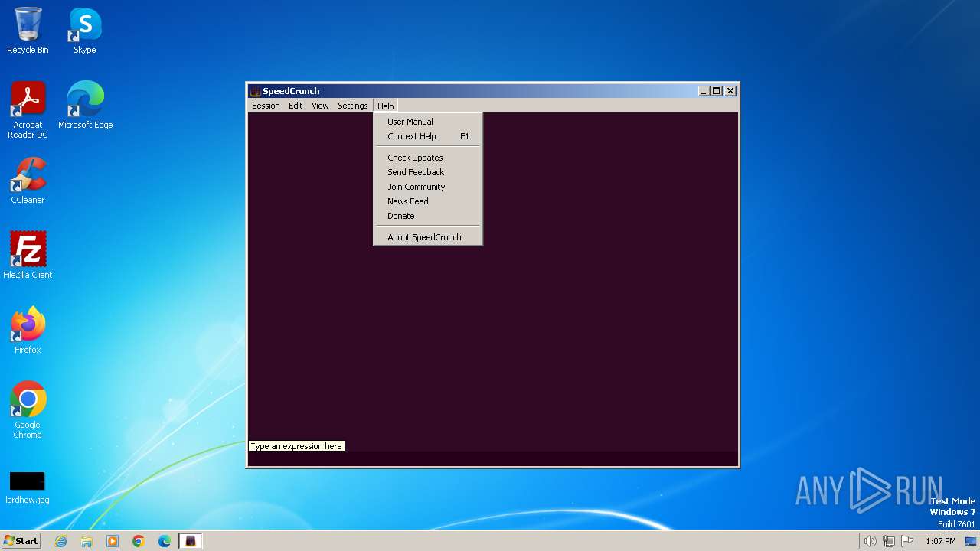Click the taskbar clock 1:07 PM

coord(941,541)
